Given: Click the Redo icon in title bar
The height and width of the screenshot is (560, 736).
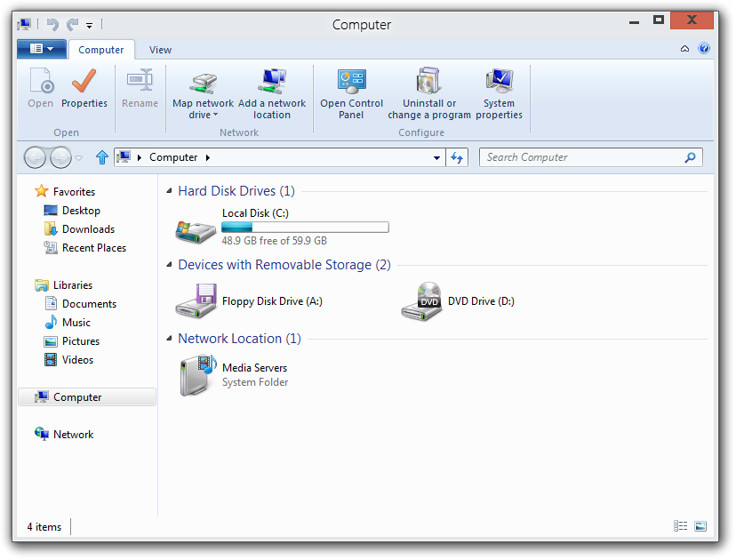Looking at the screenshot, I should click(72, 24).
